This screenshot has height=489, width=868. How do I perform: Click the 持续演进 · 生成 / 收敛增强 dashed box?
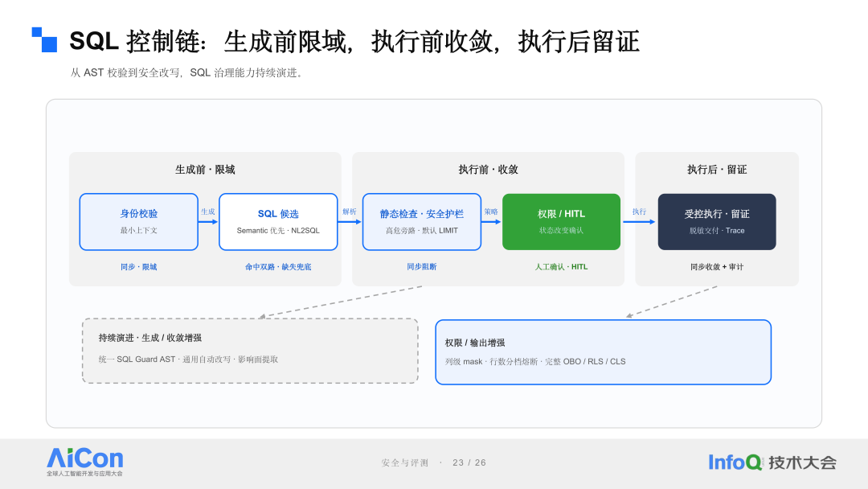pyautogui.click(x=250, y=351)
